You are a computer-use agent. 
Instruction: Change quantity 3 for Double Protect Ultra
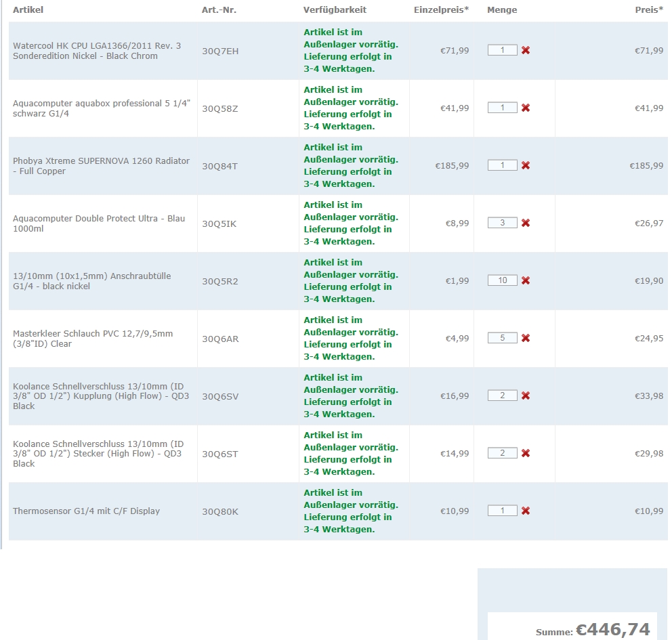[x=502, y=223]
